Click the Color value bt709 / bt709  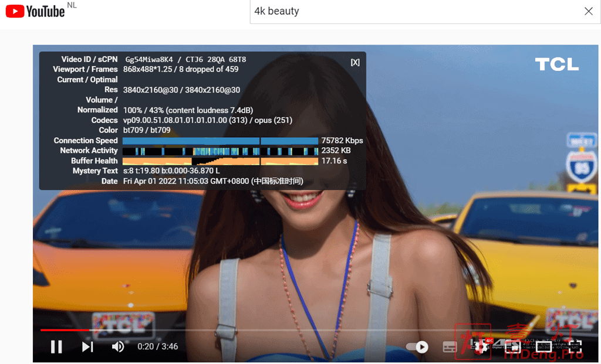tap(146, 130)
